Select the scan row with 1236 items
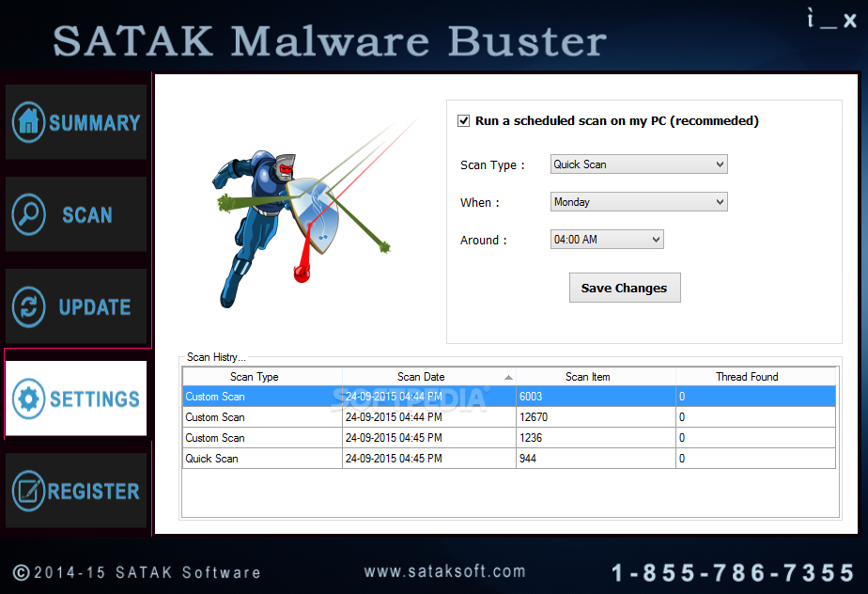 tap(509, 438)
